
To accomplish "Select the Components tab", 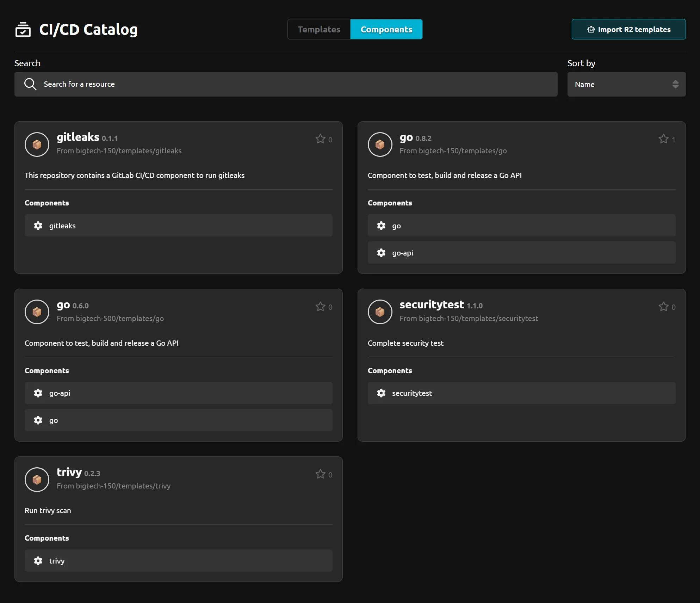I will pyautogui.click(x=386, y=29).
